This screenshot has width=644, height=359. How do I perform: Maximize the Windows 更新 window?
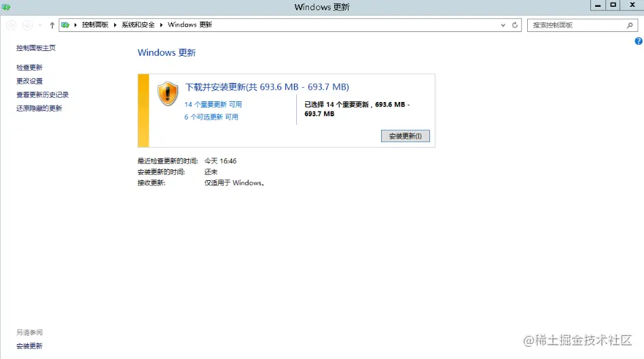tap(613, 5)
